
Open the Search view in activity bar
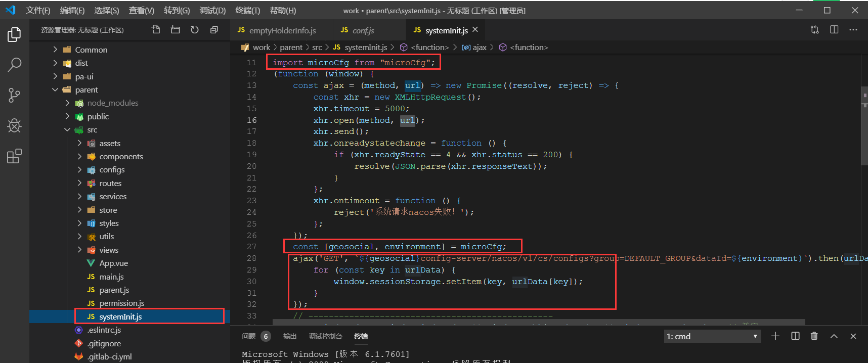14,64
